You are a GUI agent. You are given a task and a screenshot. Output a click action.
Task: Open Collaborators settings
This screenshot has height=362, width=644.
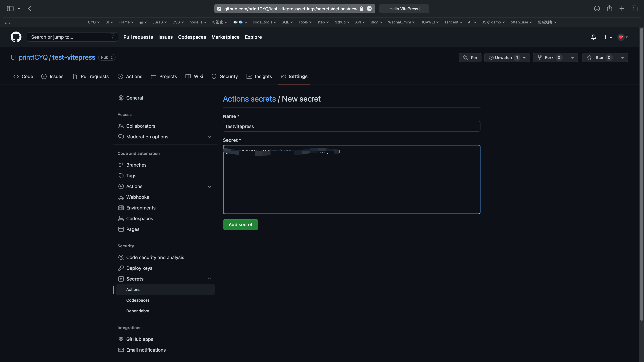pyautogui.click(x=165, y=126)
